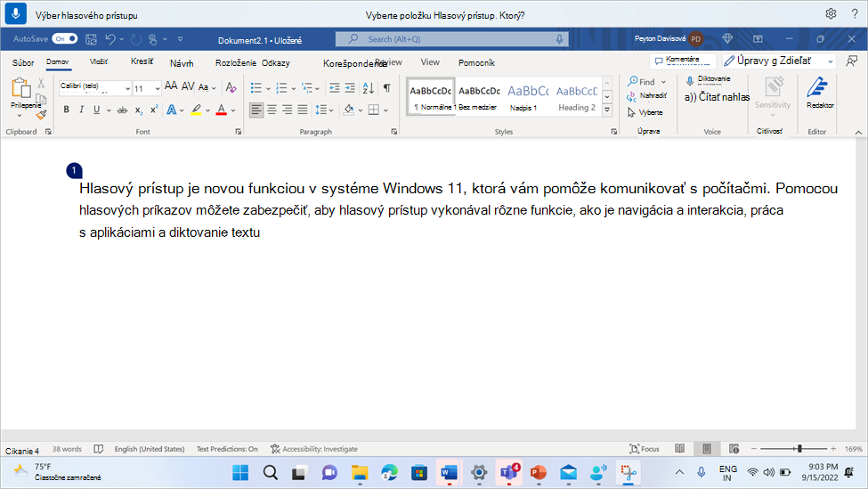Image resolution: width=868 pixels, height=489 pixels.
Task: Apply yellow text highlight color
Action: click(x=196, y=110)
